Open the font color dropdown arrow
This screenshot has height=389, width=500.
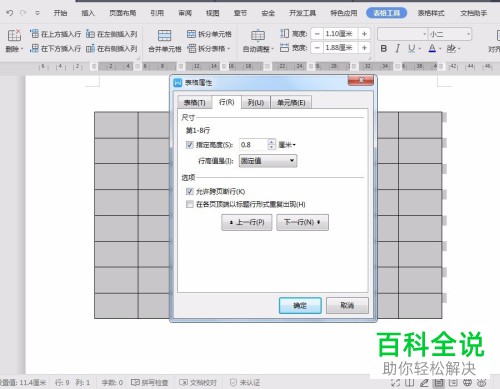440,49
